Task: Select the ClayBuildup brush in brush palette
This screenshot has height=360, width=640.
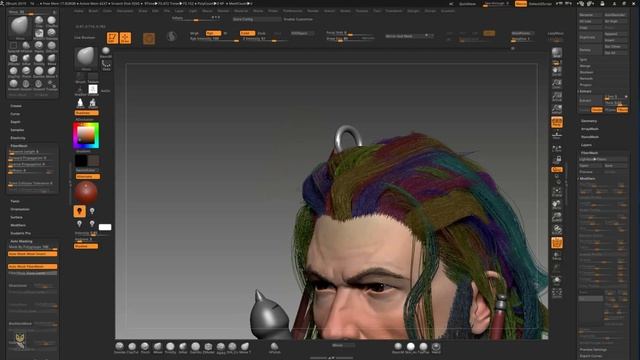Action: tap(51, 21)
